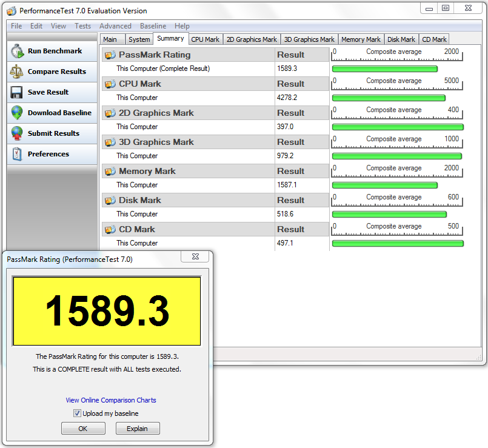
Task: Click the icon beside CPU Mark header
Action: pyautogui.click(x=110, y=84)
